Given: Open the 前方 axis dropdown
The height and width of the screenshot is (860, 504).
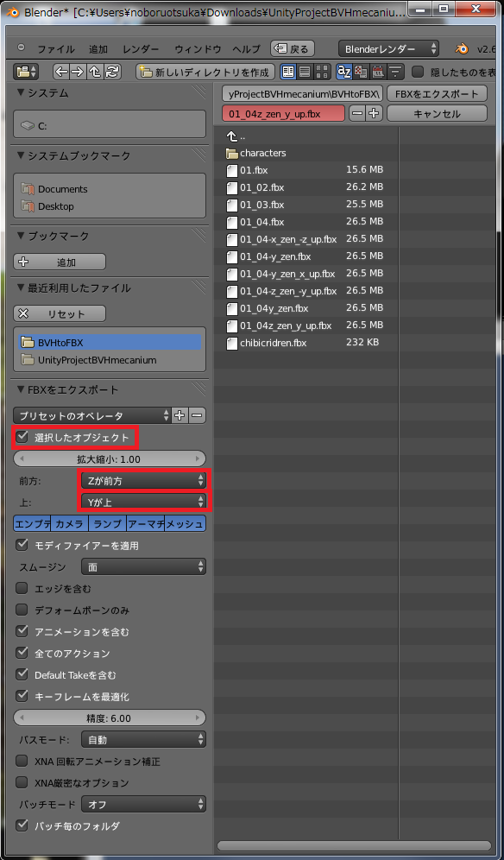Looking at the screenshot, I should tap(143, 480).
